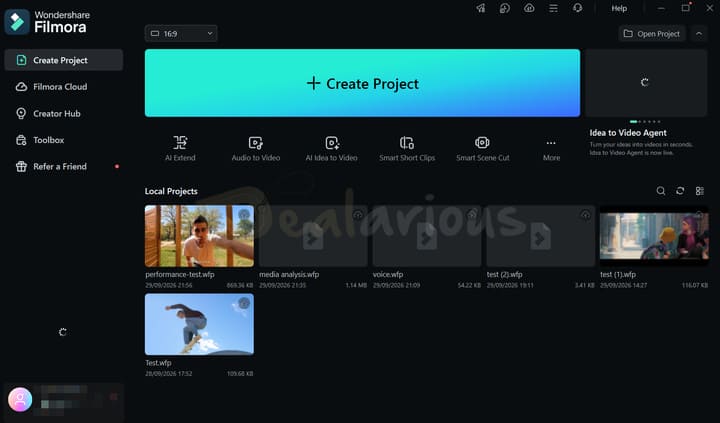Upload performance-test.wfp to cloud via its icon
This screenshot has width=720, height=423.
point(244,214)
